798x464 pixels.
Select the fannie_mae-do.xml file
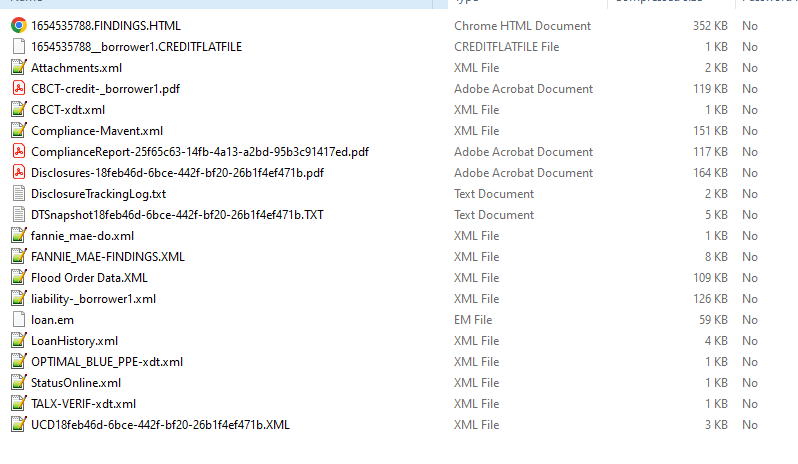click(82, 236)
